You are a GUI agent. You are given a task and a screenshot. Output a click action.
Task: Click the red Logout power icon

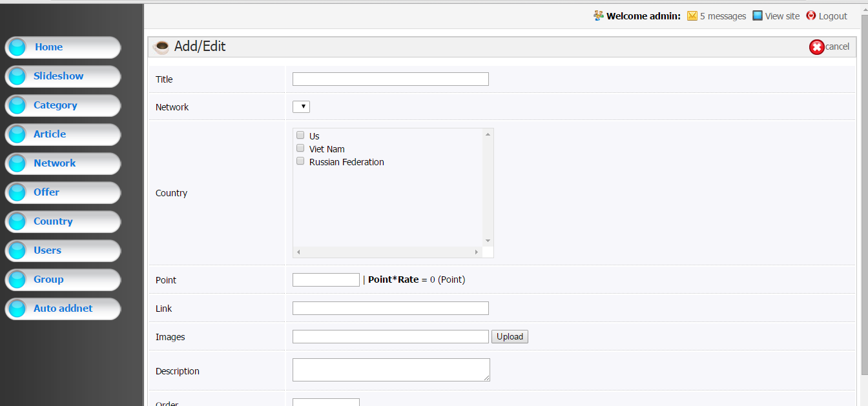point(811,16)
